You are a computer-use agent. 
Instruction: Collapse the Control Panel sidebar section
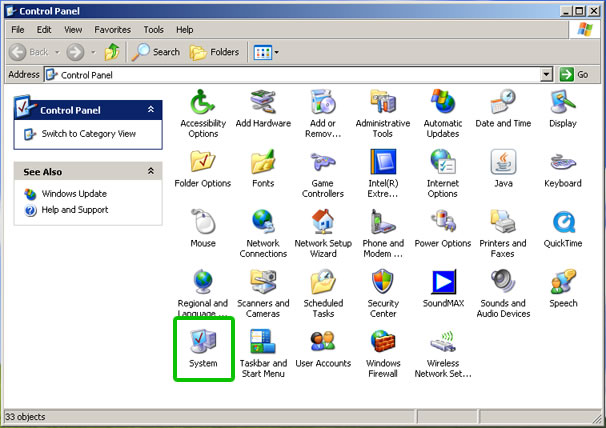coord(151,109)
